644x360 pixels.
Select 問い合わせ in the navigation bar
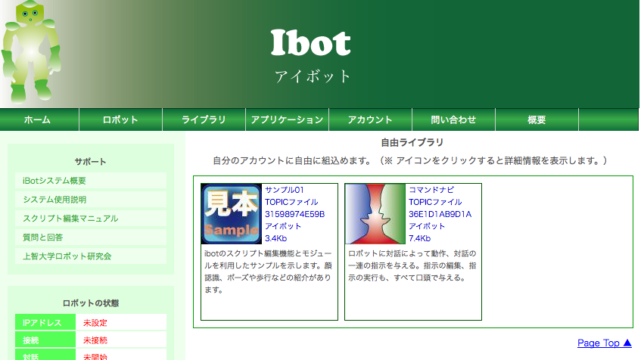[453, 119]
